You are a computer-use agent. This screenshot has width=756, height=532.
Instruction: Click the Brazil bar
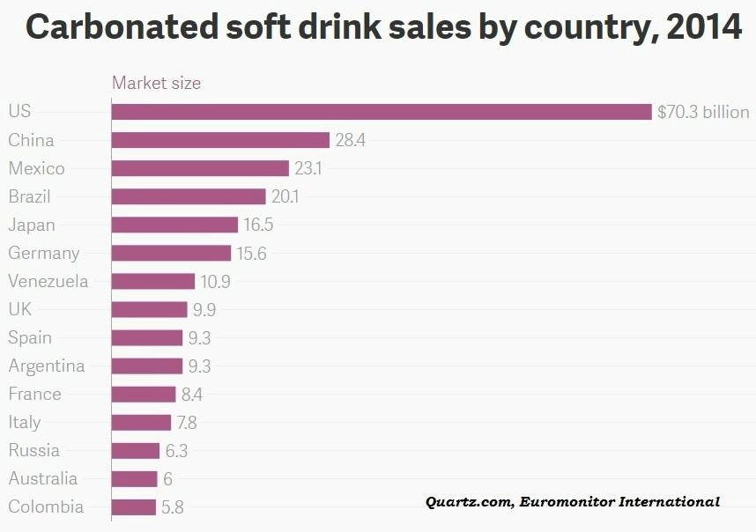189,196
